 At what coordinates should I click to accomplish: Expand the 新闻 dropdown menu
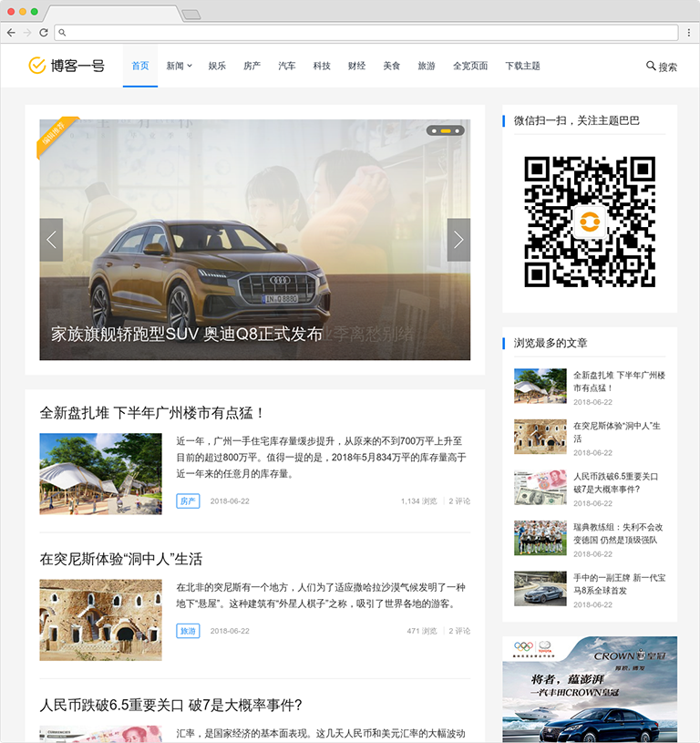click(x=179, y=66)
